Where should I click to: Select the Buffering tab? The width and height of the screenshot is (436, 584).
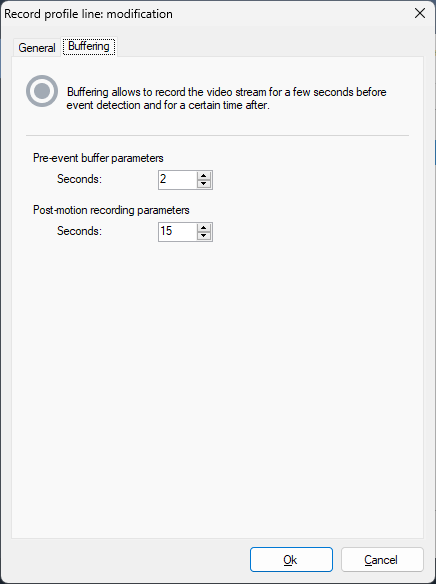pyautogui.click(x=89, y=46)
